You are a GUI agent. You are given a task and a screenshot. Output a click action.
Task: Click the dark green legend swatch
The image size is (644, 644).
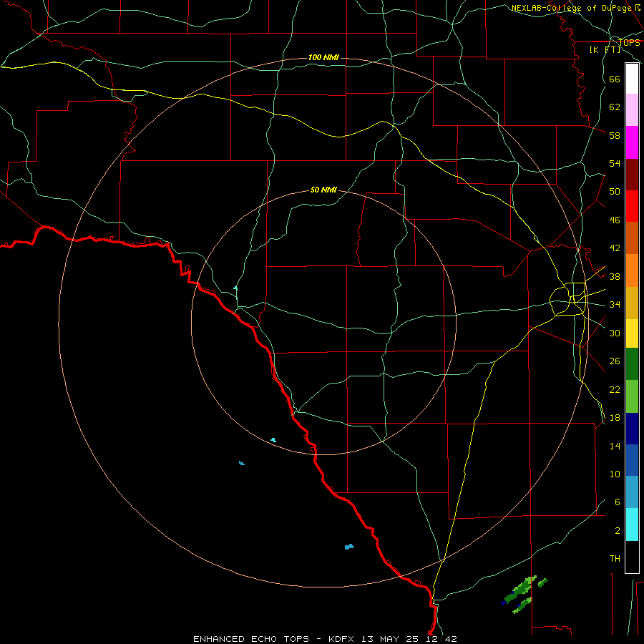[x=632, y=364]
